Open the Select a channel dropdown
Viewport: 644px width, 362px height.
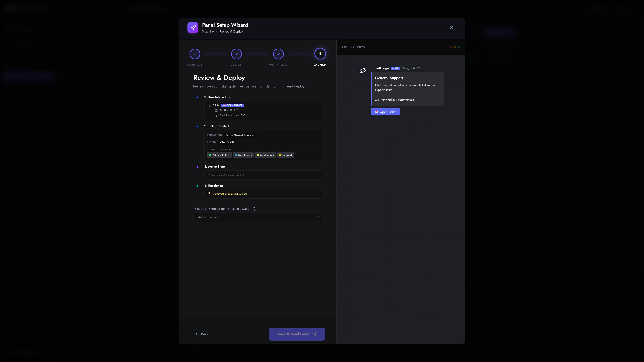pos(257,217)
